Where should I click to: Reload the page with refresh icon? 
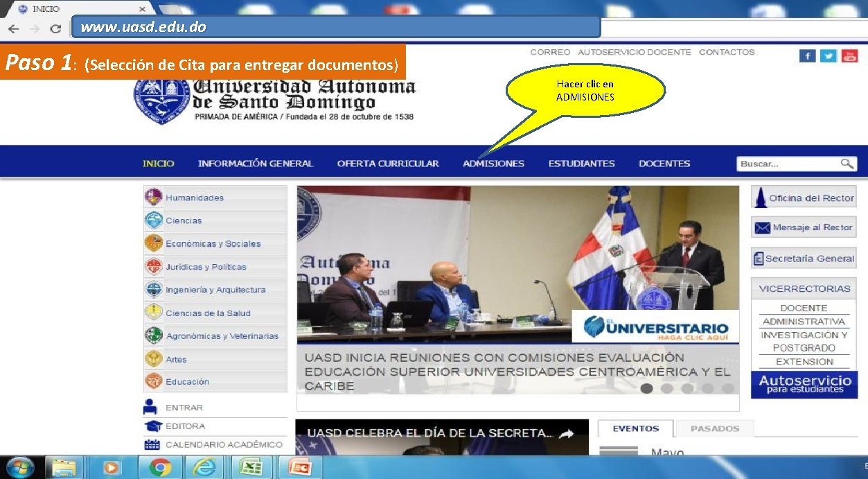pos(55,28)
